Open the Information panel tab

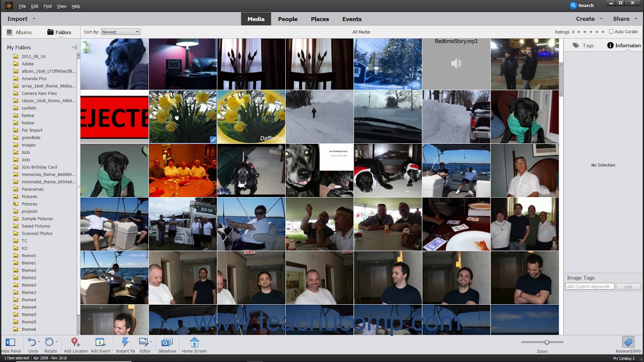click(624, 45)
